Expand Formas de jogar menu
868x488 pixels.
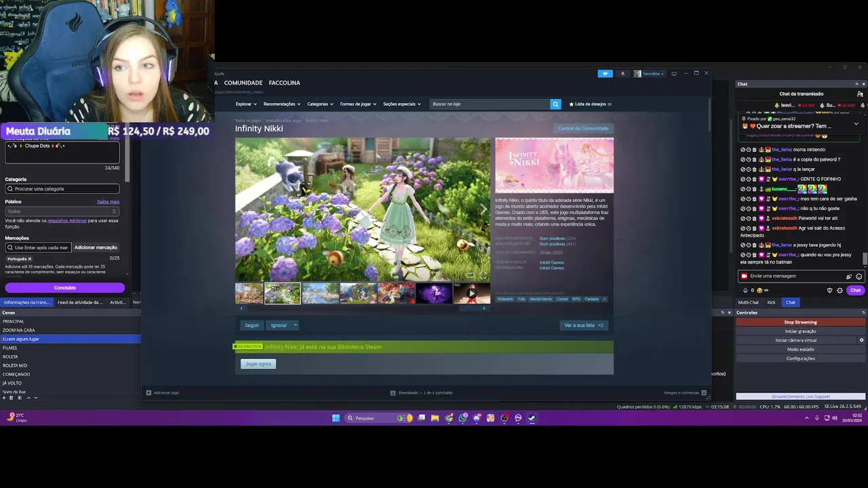coord(358,104)
